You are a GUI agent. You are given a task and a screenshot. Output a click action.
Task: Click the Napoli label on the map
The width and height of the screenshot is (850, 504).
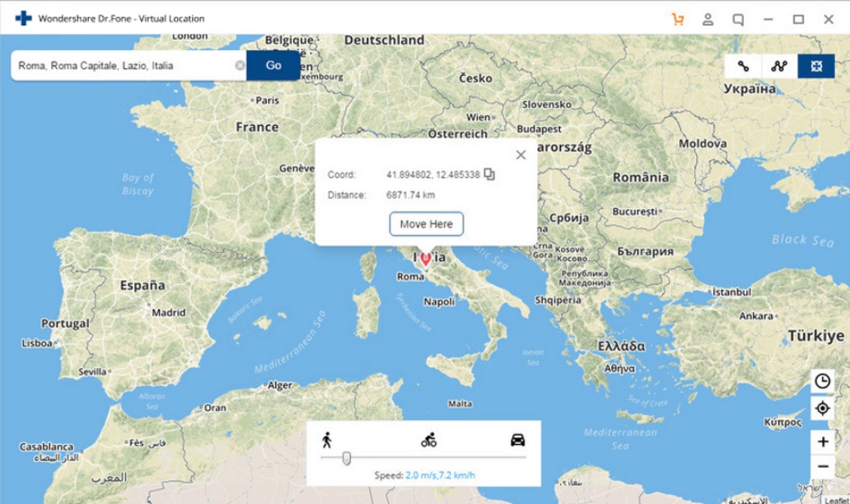pos(439,302)
